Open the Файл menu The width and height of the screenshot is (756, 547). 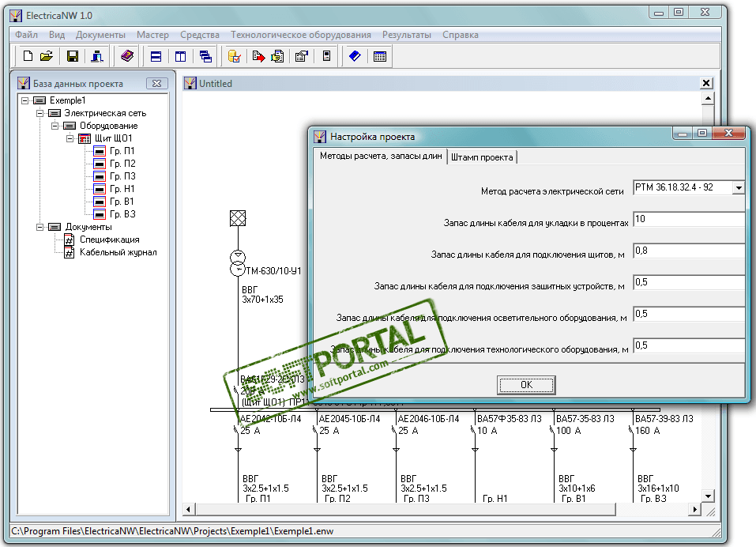coord(26,35)
